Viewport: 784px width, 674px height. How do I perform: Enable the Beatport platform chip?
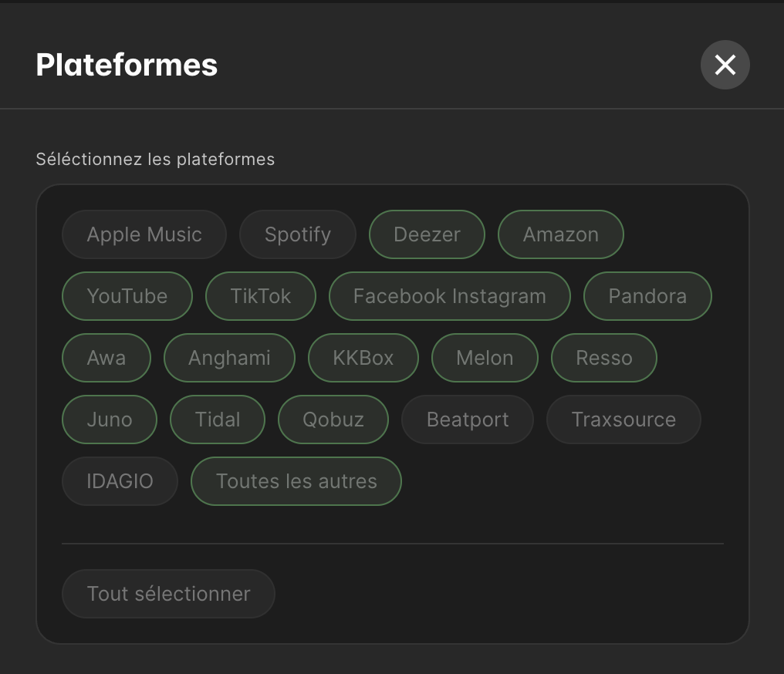(468, 420)
